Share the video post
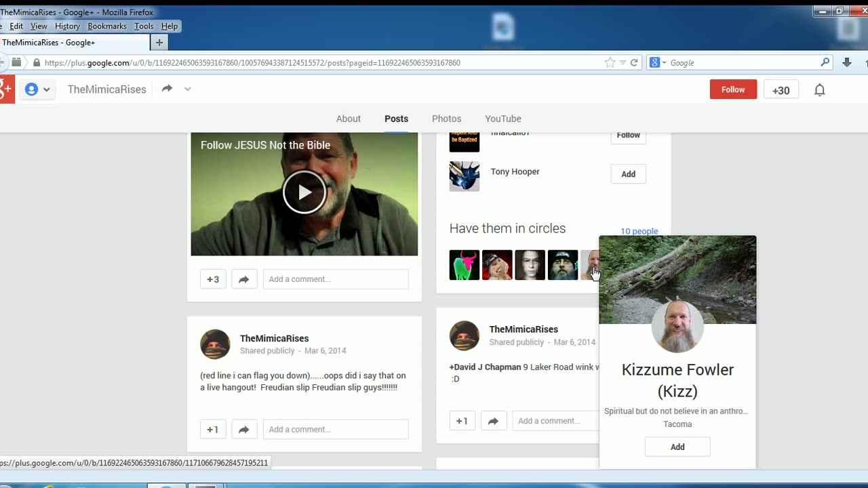Image resolution: width=868 pixels, height=488 pixels. pyautogui.click(x=244, y=279)
